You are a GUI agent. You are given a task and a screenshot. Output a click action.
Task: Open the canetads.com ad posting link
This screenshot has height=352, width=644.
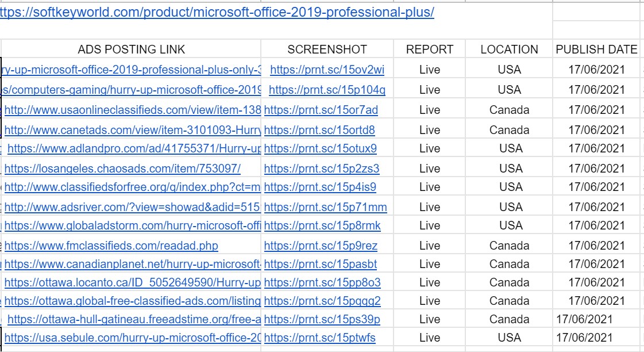pyautogui.click(x=133, y=131)
